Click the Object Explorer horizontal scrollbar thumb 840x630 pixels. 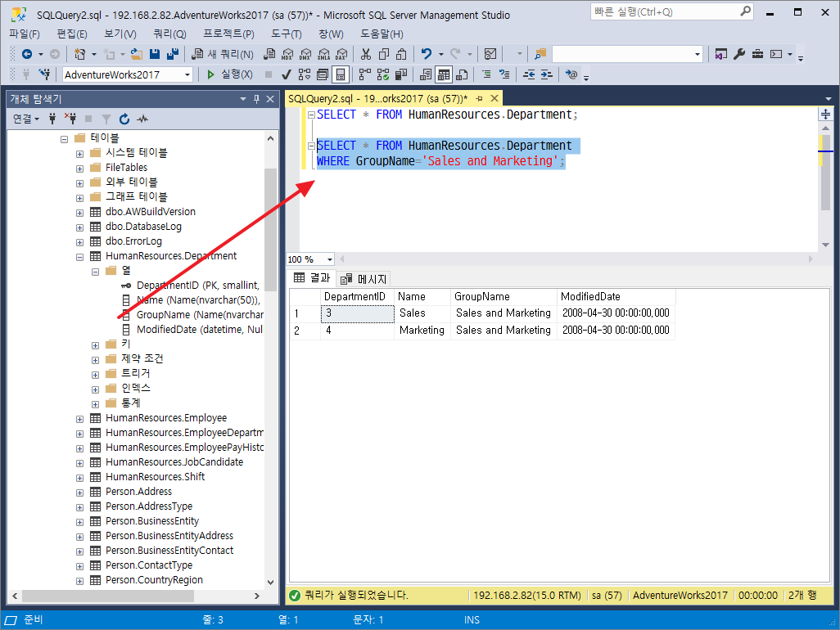pos(108,596)
